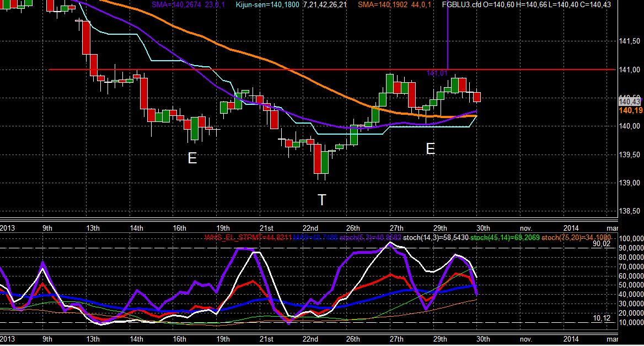Click the orange SMA=140,1902 indicator label

click(383, 5)
